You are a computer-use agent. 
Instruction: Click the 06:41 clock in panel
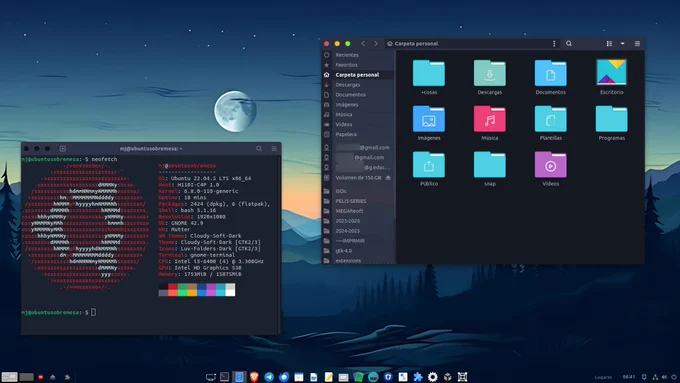pos(628,377)
